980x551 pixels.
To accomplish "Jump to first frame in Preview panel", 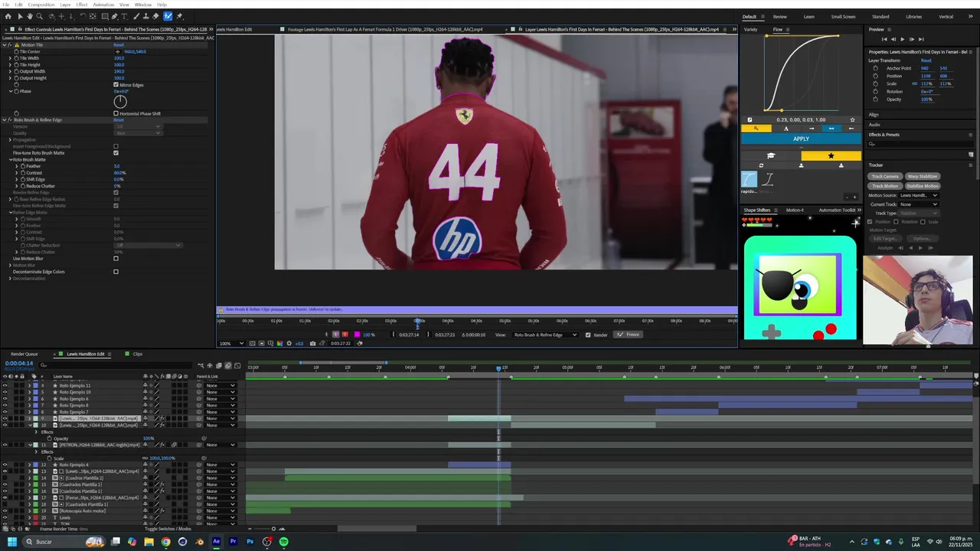I will tap(884, 39).
